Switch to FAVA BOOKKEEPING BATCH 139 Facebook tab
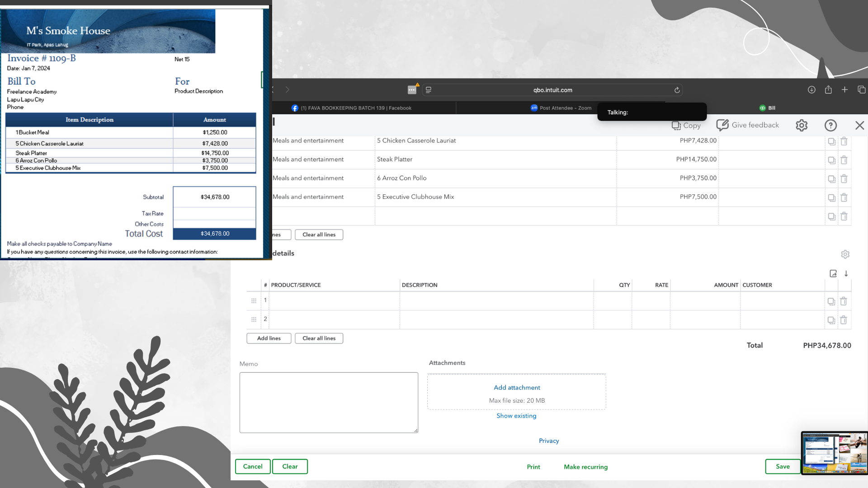Screen dimensions: 868x488 (352, 108)
